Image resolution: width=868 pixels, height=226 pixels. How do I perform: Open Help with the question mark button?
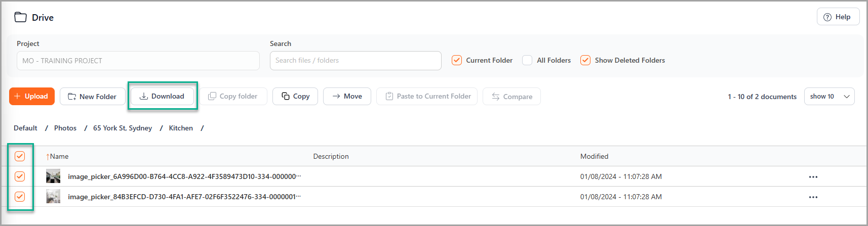coord(838,17)
